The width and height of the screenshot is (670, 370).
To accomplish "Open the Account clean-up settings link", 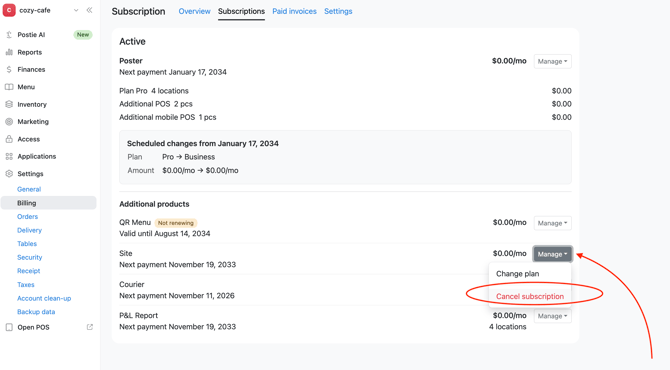I will coord(44,298).
